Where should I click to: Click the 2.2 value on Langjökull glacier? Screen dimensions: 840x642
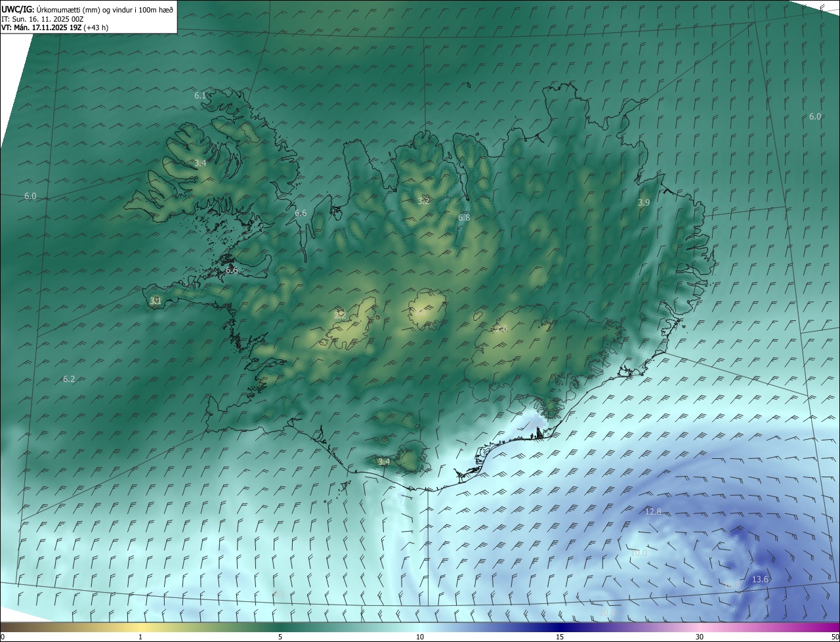[340, 315]
